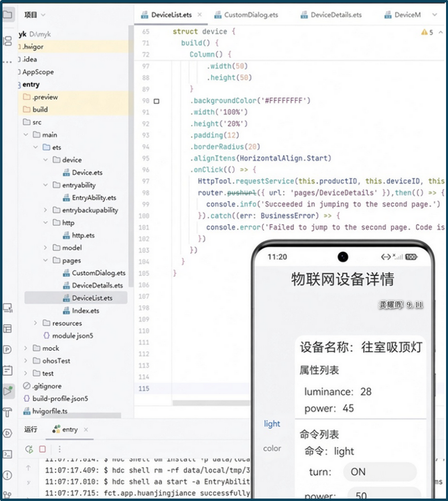Open the problems warning circle icon
This screenshot has height=501, width=448.
click(x=8, y=475)
